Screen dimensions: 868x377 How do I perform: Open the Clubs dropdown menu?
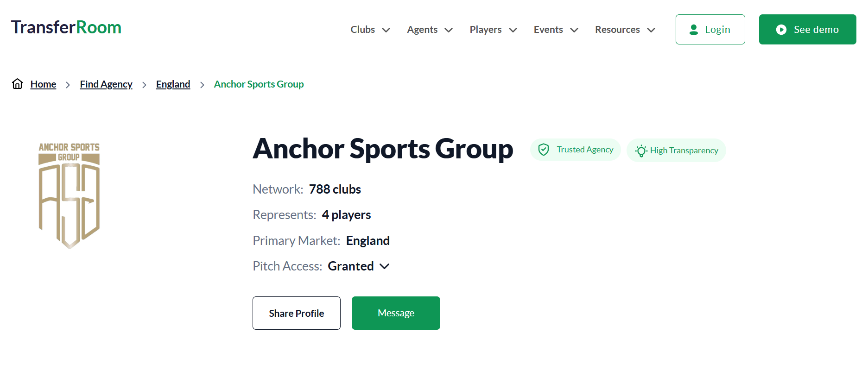[370, 30]
